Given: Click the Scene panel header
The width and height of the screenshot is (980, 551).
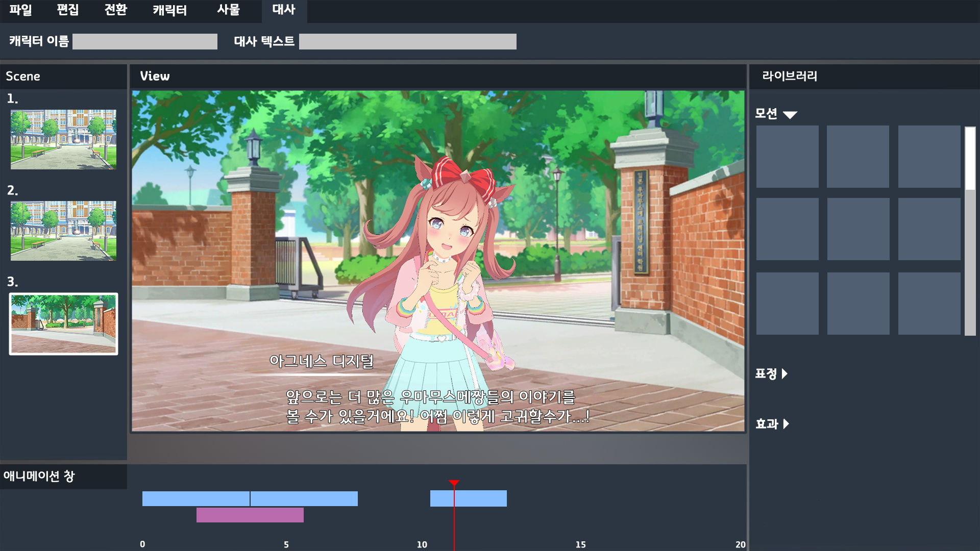Looking at the screenshot, I should click(x=63, y=76).
